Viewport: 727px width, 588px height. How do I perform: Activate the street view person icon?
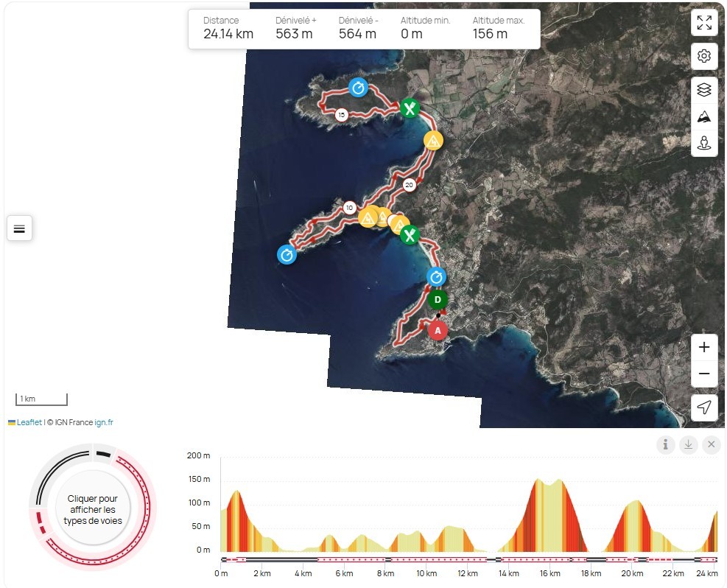(704, 143)
